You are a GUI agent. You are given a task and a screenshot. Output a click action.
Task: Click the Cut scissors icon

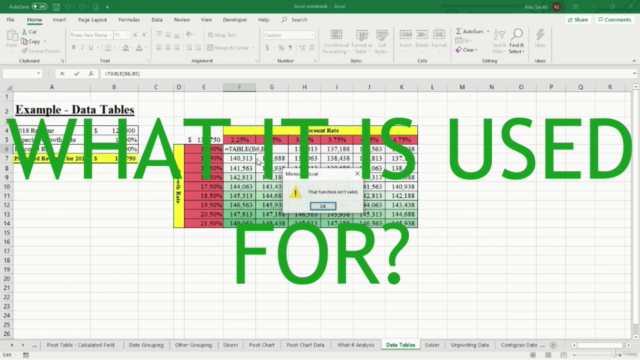[x=24, y=32]
